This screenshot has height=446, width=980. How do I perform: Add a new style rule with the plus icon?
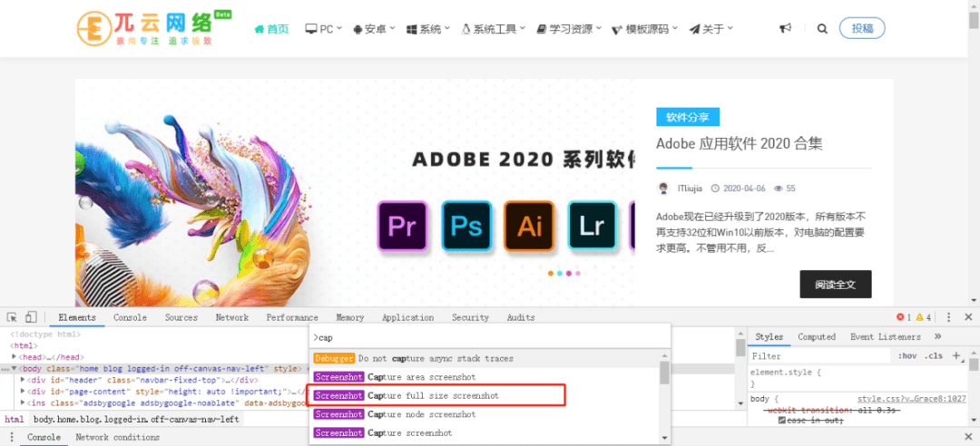[955, 356]
